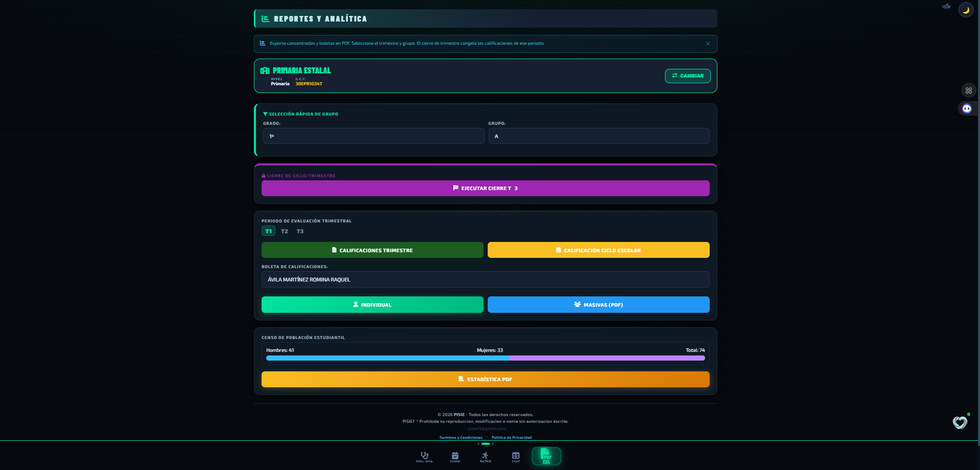Select the T3 trimester tab
Image resolution: width=980 pixels, height=470 pixels.
[x=300, y=231]
